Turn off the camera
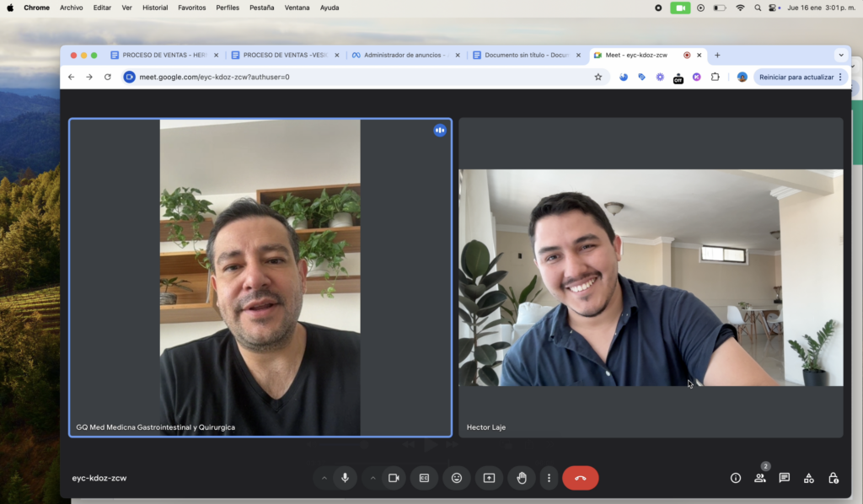The image size is (863, 504). (393, 478)
